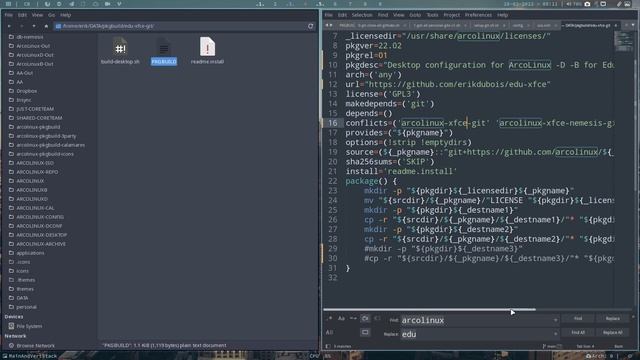Click the editor horizontal scrollbar

point(429,310)
